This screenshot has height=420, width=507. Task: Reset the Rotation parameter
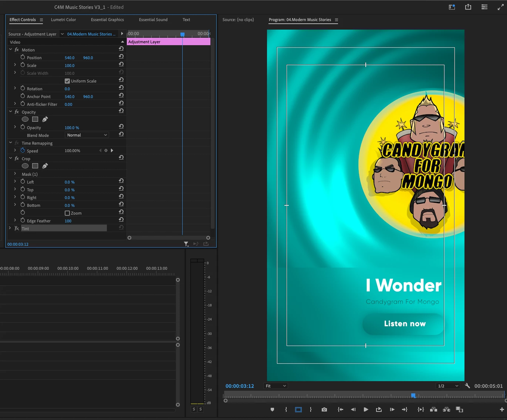tap(121, 88)
